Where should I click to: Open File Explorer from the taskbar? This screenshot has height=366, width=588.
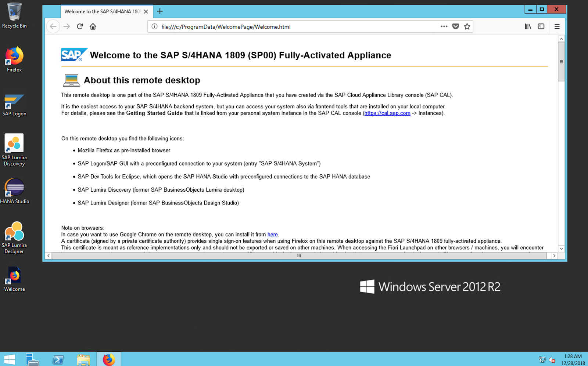pos(83,359)
